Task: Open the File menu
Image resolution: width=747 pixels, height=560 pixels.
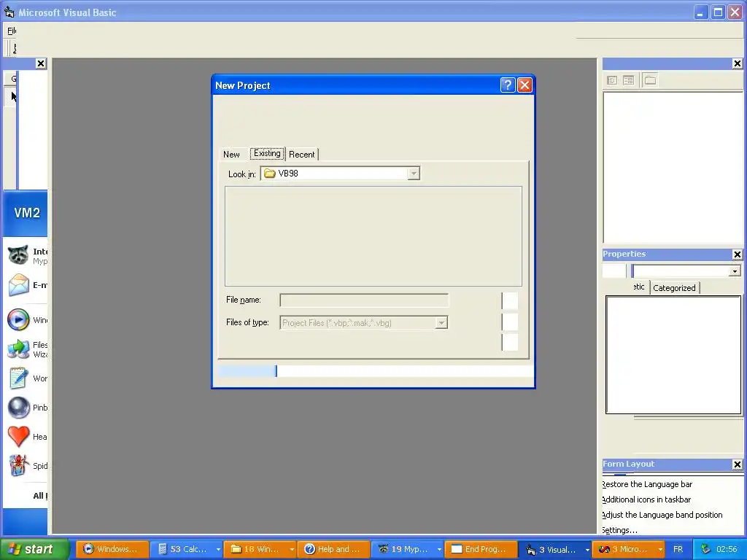Action: (x=12, y=31)
